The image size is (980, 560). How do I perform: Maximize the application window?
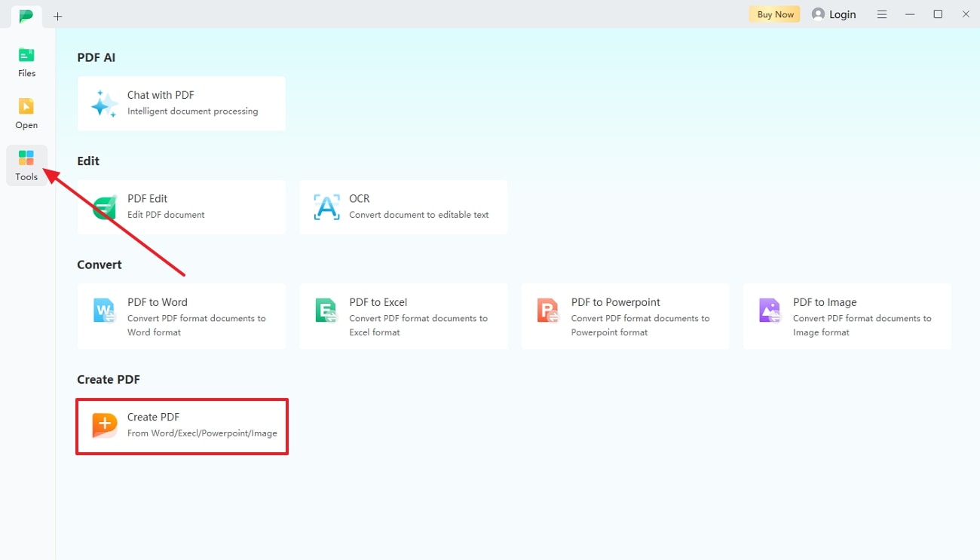[x=938, y=14]
